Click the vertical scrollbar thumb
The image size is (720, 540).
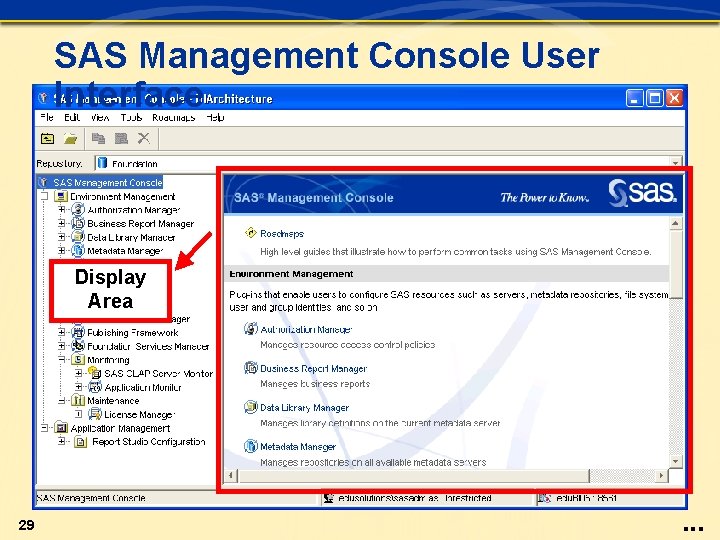coord(675,264)
